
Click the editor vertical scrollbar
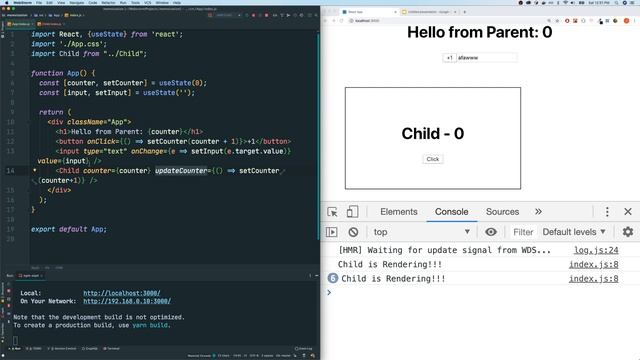[x=318, y=137]
